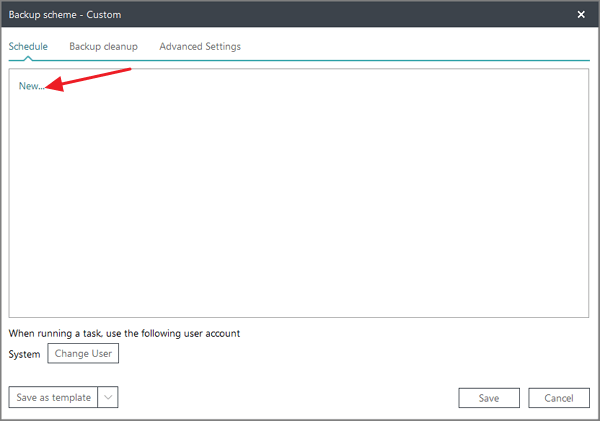The width and height of the screenshot is (600, 421).
Task: Expand the Save as template dropdown arrow
Action: pos(108,397)
